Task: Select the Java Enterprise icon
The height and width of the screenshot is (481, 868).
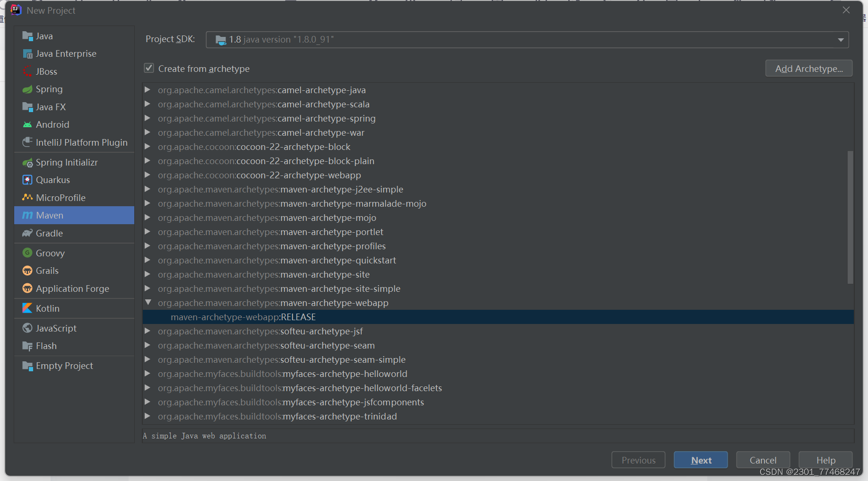Action: 27,54
